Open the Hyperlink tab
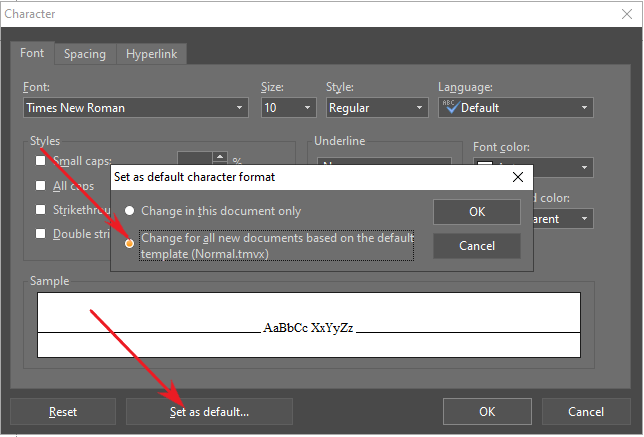 [151, 54]
